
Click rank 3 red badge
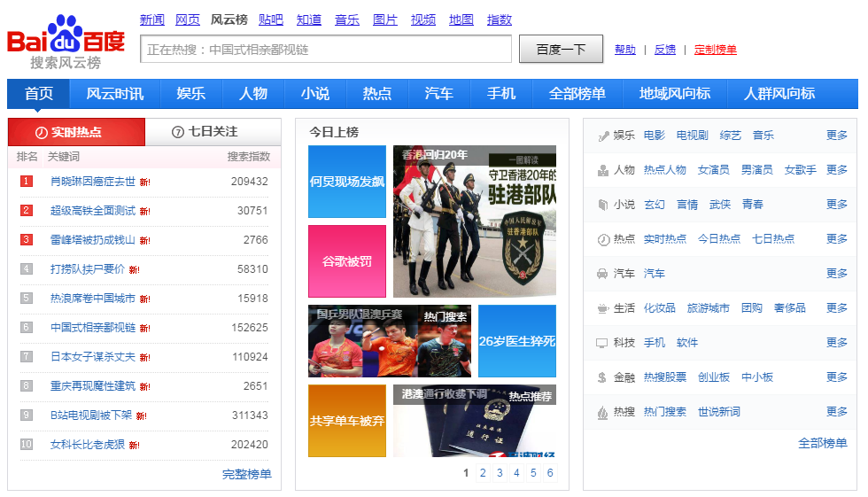26,240
